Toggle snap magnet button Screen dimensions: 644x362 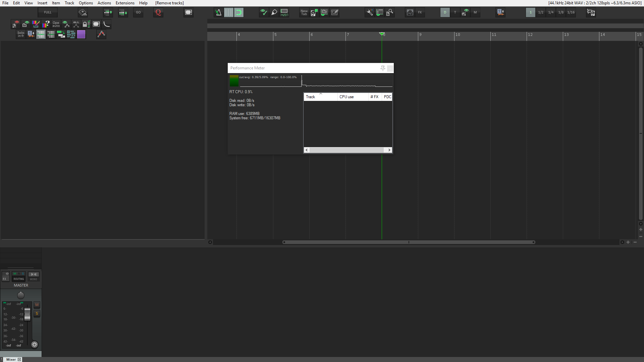[x=239, y=13]
